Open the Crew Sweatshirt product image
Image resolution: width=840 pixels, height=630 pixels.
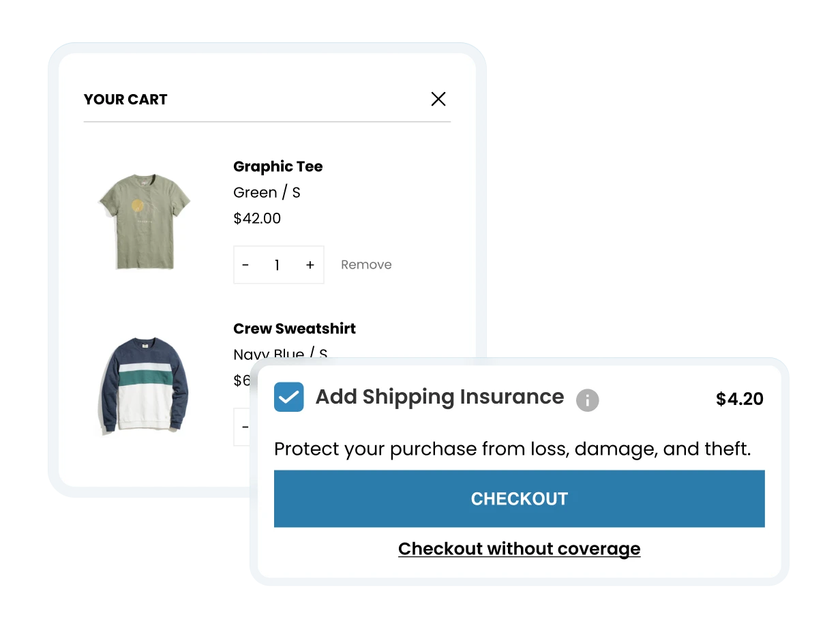click(143, 386)
